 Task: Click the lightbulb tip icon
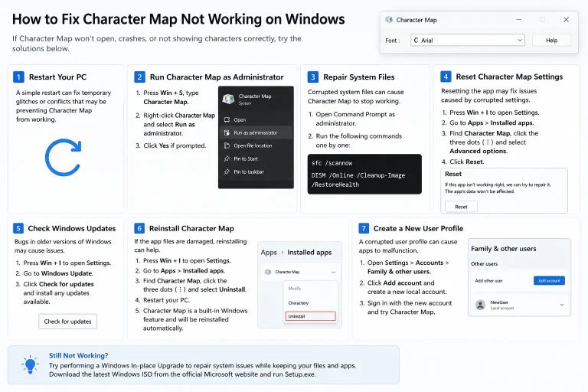click(30, 364)
